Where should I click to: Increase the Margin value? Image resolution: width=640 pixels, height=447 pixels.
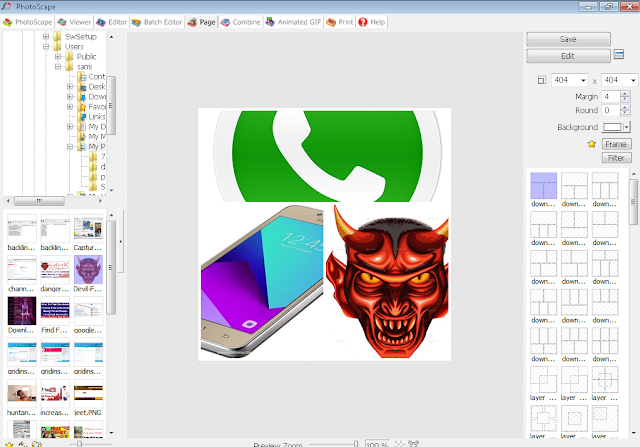(x=624, y=94)
